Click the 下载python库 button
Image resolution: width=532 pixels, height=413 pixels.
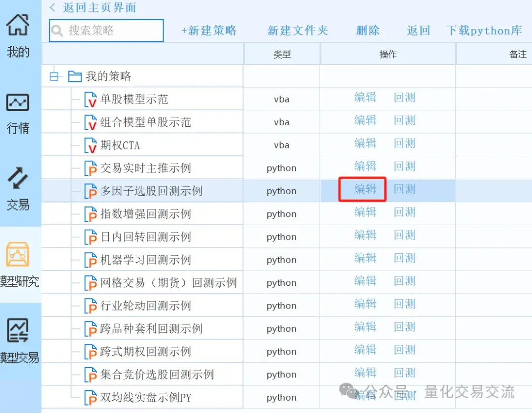pos(484,31)
